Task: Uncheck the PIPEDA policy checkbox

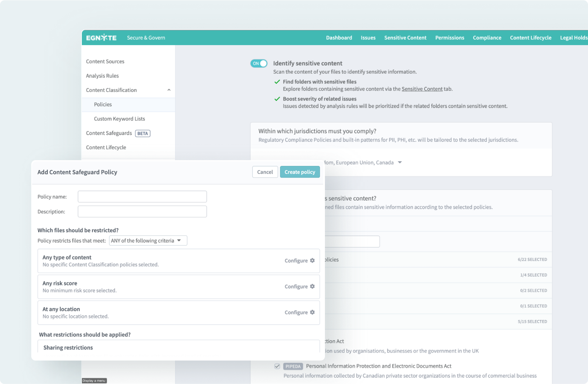Action: [x=277, y=366]
